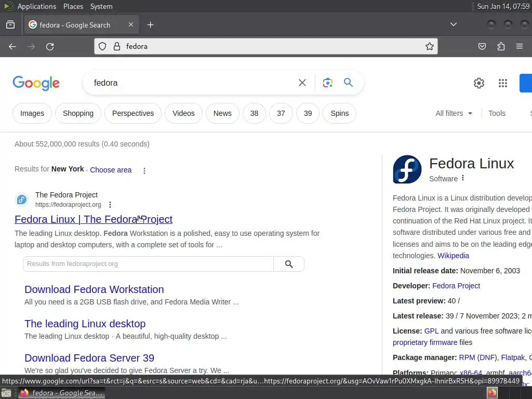The height and width of the screenshot is (399, 532).
Task: Open the Firefox hamburger menu
Action: 520,46
